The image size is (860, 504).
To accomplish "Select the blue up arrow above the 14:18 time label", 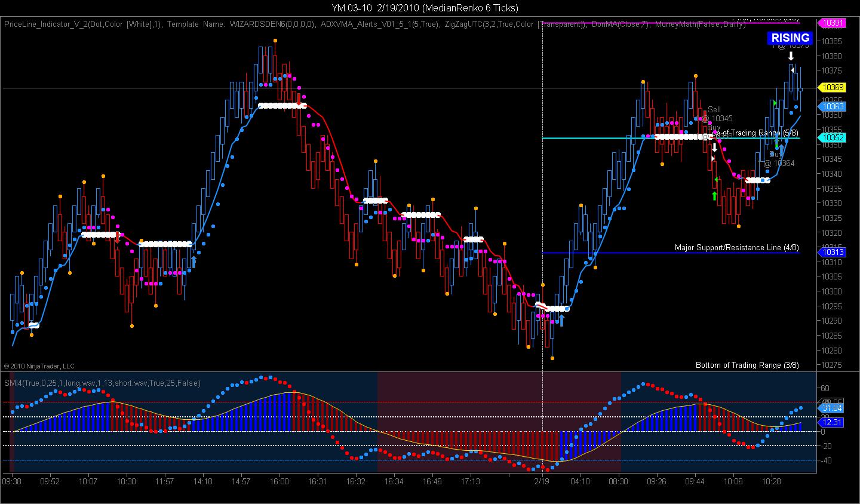I will pos(193,262).
